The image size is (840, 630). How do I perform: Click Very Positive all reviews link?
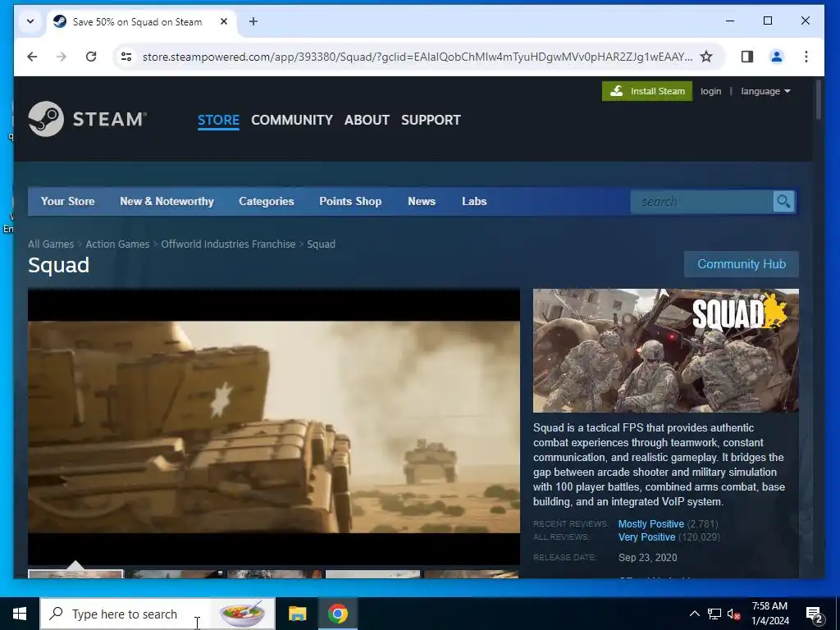646,536
